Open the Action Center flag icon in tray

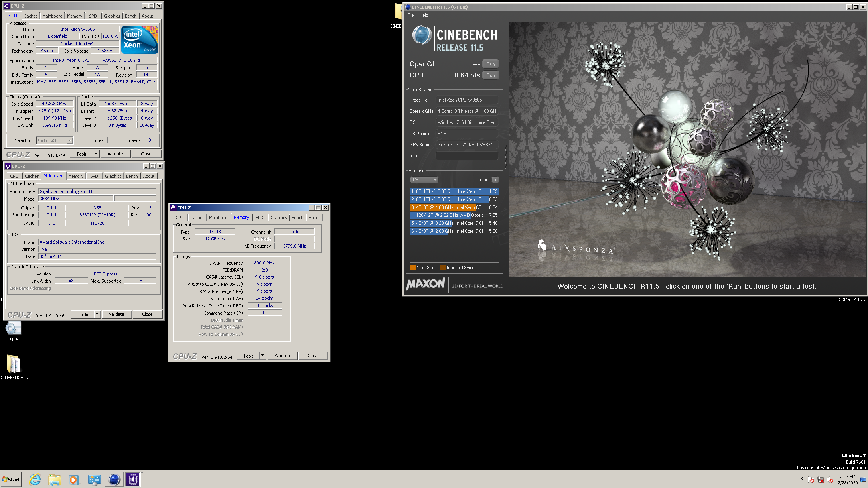coord(811,480)
